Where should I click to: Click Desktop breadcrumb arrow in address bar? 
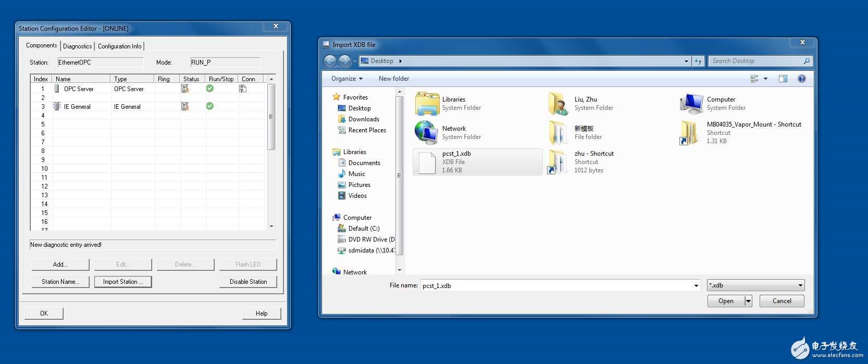[400, 61]
